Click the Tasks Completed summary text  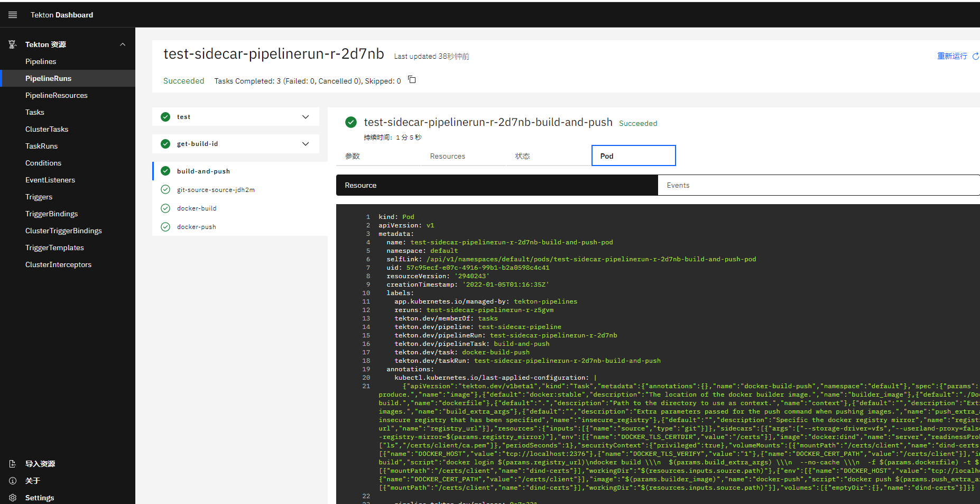pyautogui.click(x=308, y=81)
